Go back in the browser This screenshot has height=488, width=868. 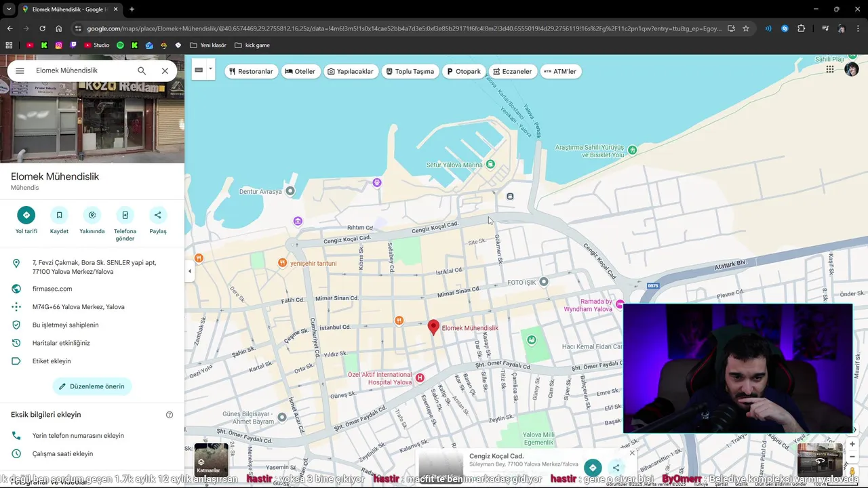(9, 28)
